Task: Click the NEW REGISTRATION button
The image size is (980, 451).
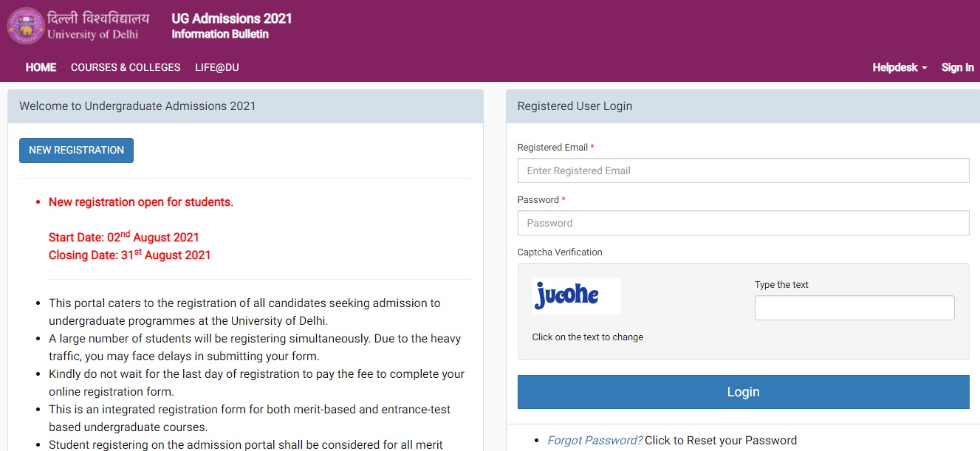Action: click(76, 151)
